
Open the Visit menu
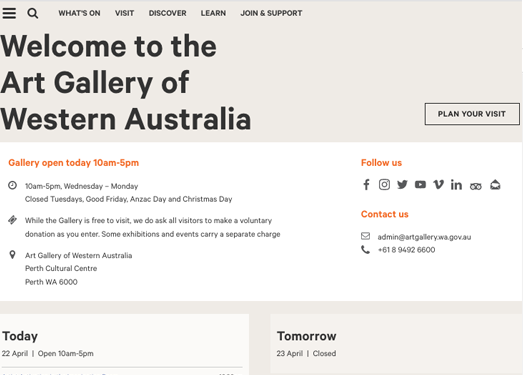pyautogui.click(x=124, y=13)
